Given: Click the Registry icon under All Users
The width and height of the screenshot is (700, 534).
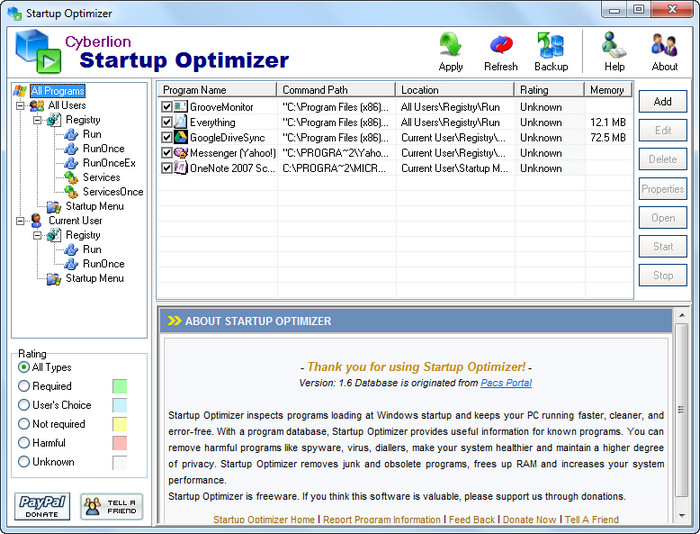Looking at the screenshot, I should 54,120.
